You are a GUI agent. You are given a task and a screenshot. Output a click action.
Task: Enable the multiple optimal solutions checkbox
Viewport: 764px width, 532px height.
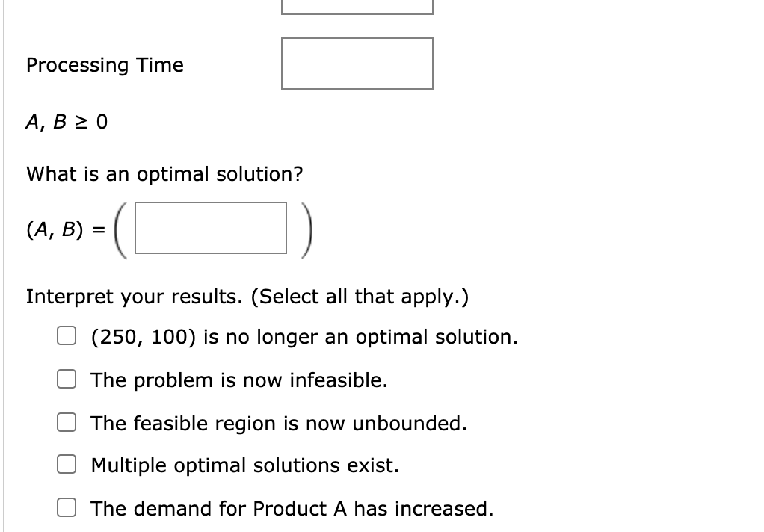pyautogui.click(x=66, y=464)
